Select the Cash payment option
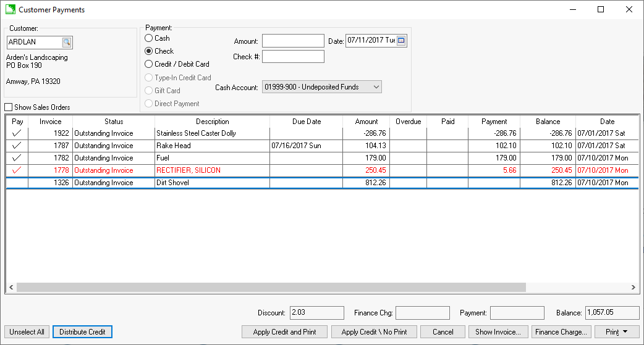644x345 pixels. 149,38
